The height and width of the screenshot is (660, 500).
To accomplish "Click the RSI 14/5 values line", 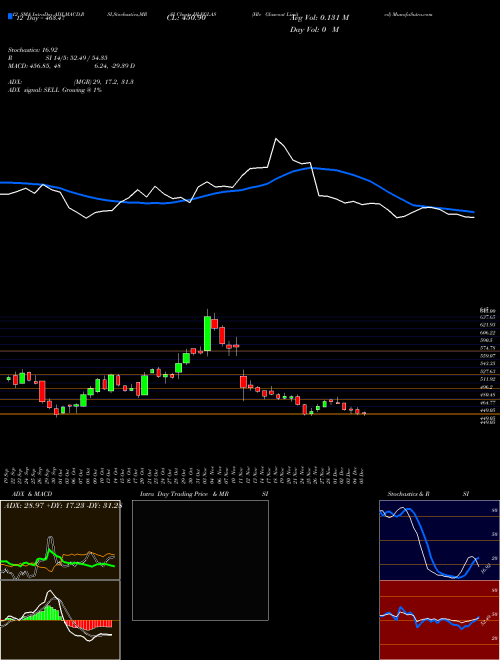I will [59, 58].
